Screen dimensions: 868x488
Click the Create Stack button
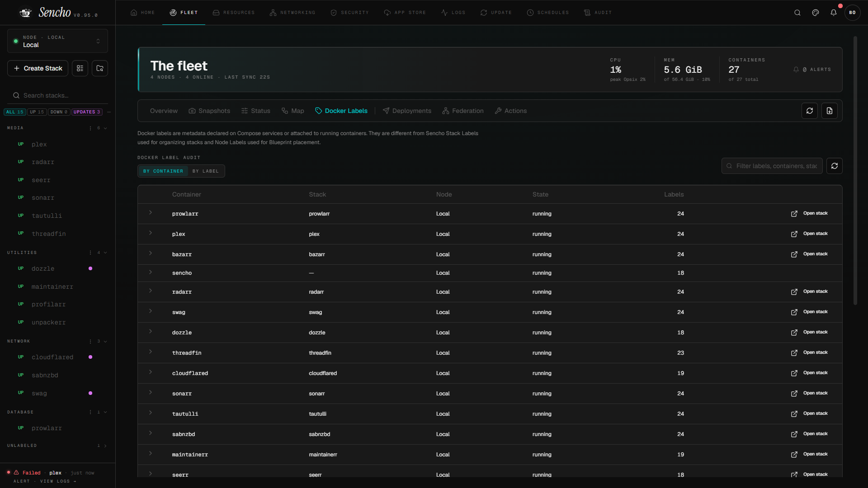tap(38, 68)
